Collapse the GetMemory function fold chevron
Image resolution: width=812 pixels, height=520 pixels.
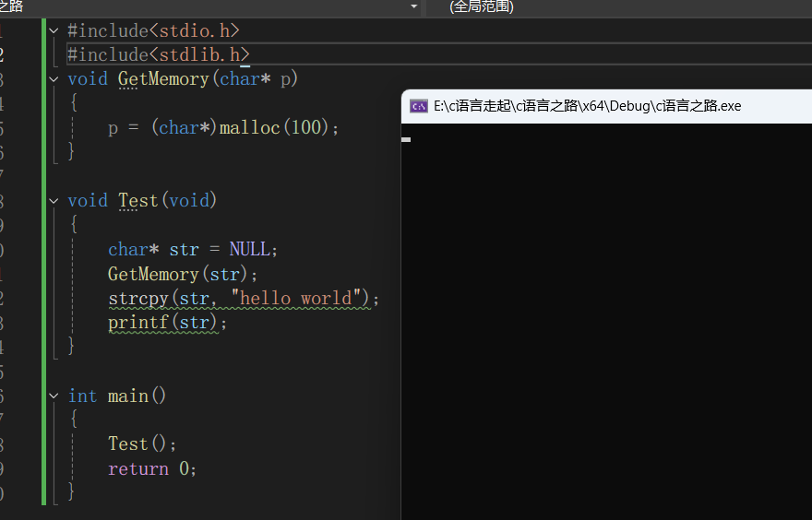[x=54, y=79]
